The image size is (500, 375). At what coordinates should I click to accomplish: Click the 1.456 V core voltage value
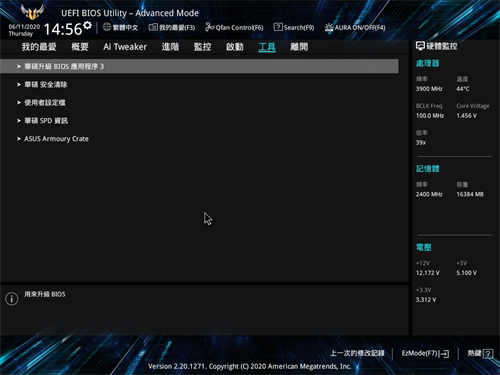(x=466, y=116)
